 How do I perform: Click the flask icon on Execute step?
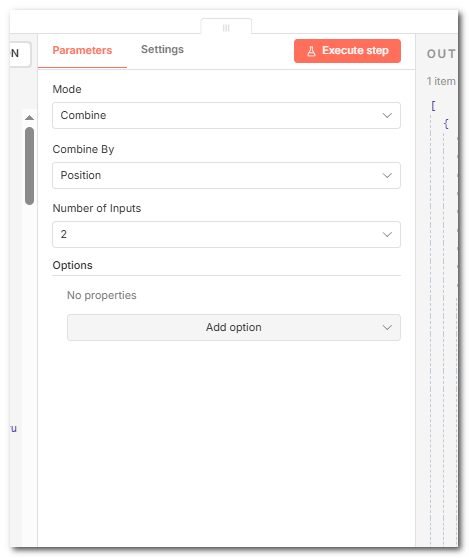click(311, 51)
